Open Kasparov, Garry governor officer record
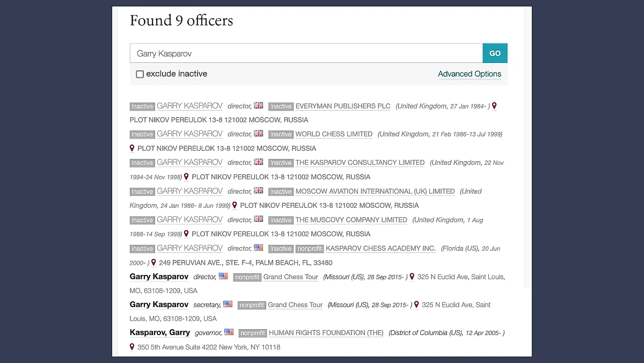 coord(160,332)
